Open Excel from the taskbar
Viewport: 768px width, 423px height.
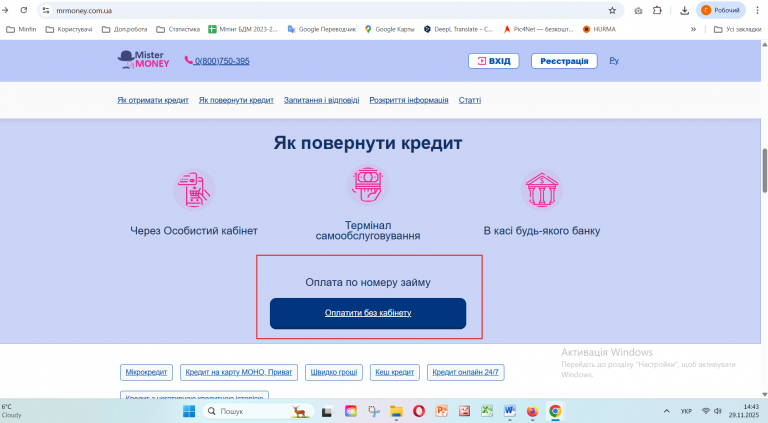point(487,411)
